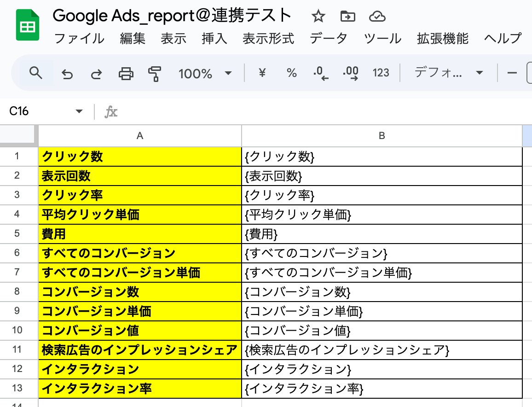Star the Google Ads_report document
The image size is (532, 407).
pos(318,16)
